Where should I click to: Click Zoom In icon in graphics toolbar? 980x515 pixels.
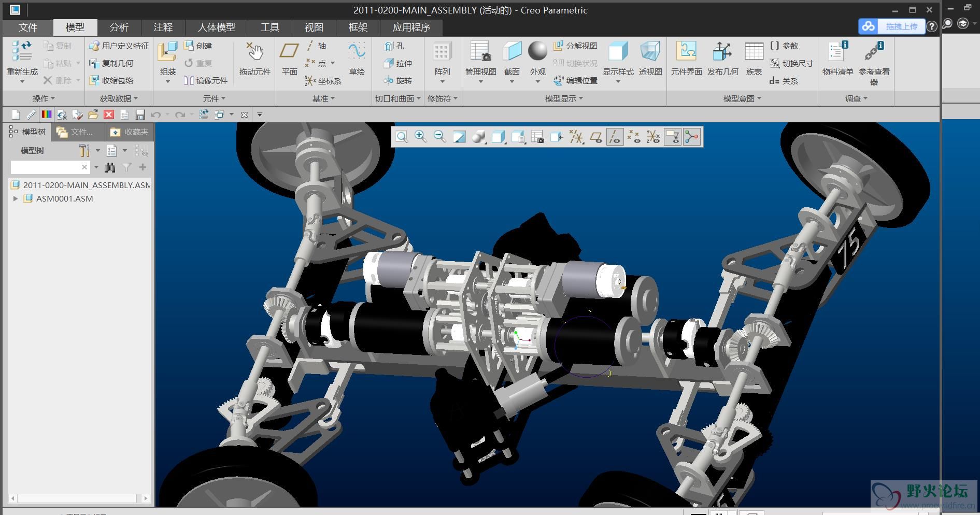[421, 137]
